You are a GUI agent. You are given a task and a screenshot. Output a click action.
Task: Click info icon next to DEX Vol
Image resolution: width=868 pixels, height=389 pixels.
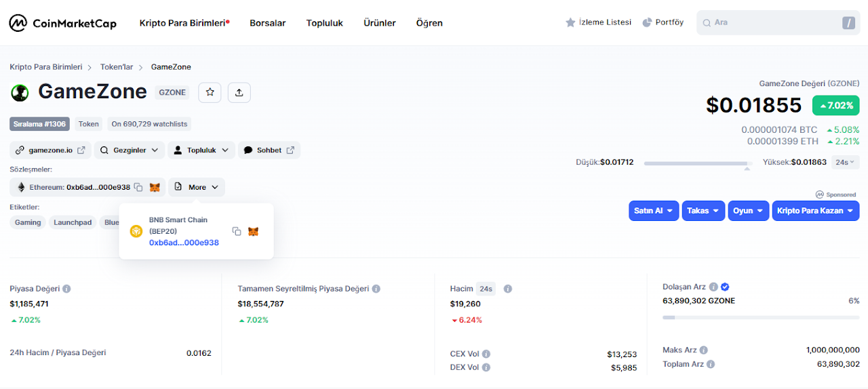click(486, 367)
